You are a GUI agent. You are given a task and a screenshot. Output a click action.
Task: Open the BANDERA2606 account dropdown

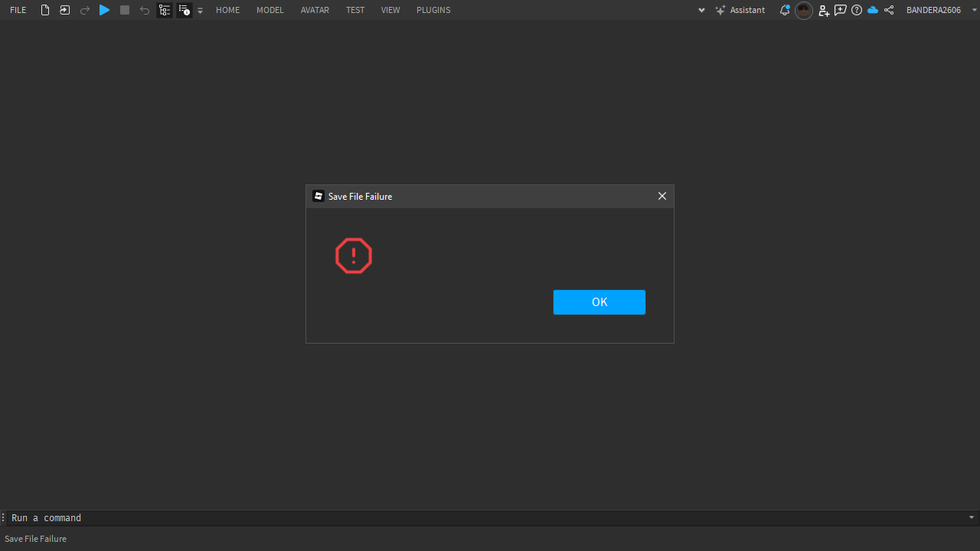[933, 10]
